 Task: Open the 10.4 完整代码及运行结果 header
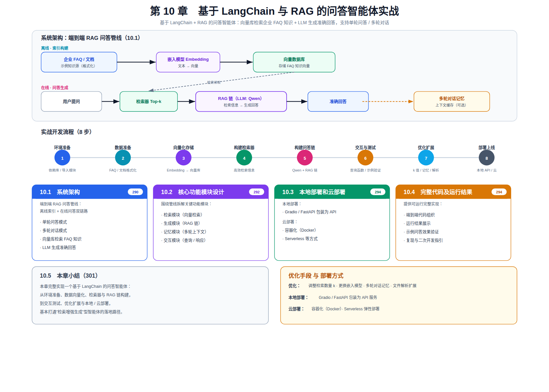click(453, 192)
